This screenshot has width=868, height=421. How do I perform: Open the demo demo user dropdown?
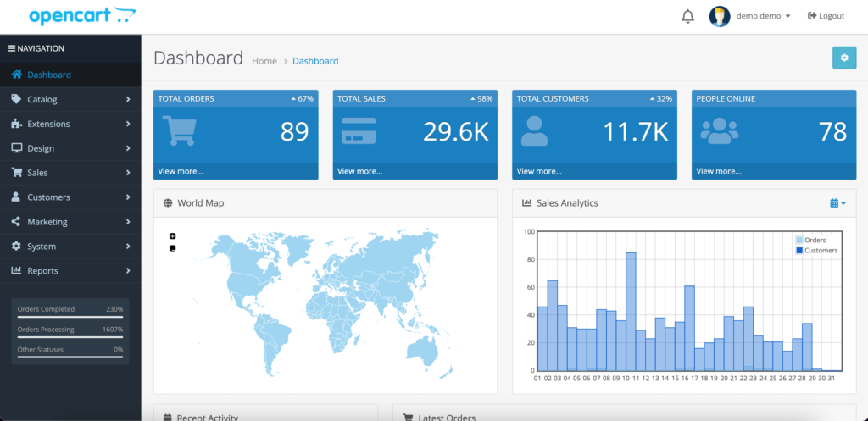[763, 16]
